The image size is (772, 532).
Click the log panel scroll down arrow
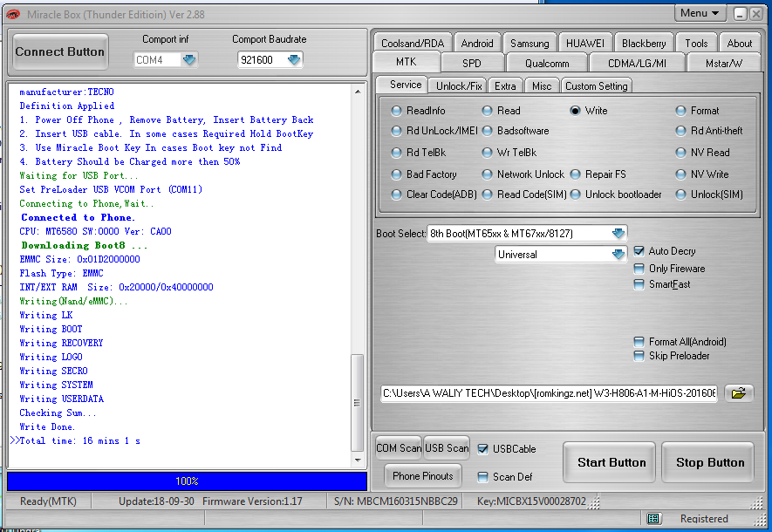(x=358, y=460)
